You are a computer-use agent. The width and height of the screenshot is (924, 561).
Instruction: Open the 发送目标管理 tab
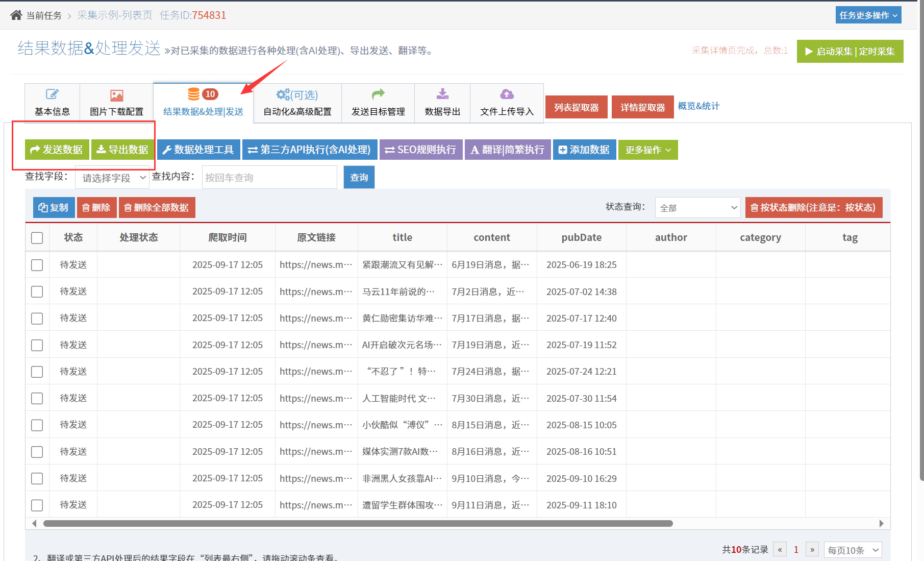pyautogui.click(x=378, y=102)
